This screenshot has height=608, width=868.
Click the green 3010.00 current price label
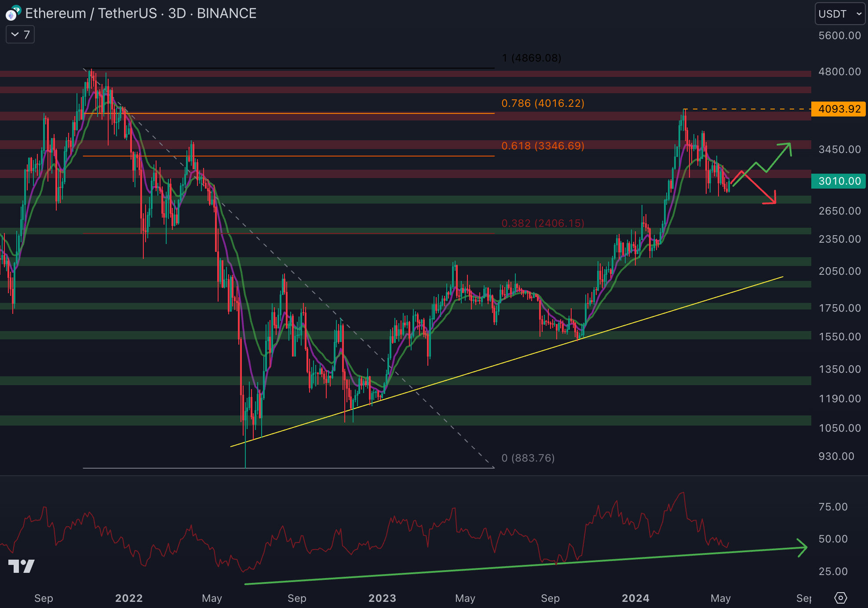(839, 181)
